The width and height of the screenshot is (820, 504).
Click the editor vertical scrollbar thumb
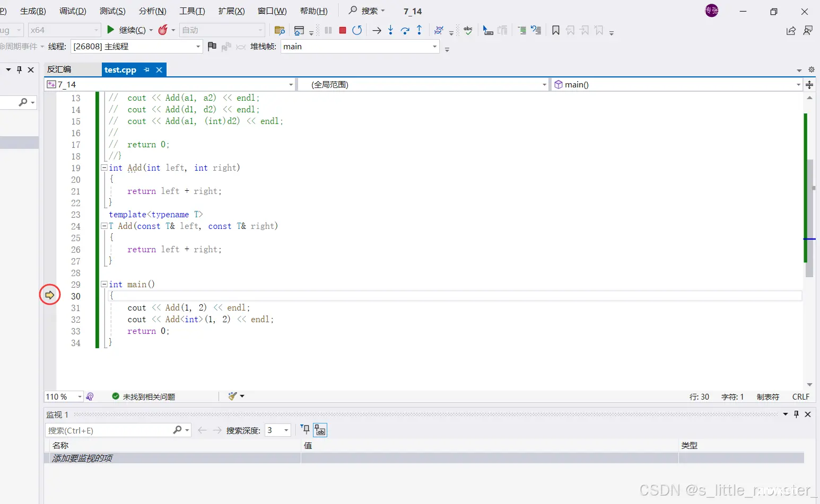[809, 217]
